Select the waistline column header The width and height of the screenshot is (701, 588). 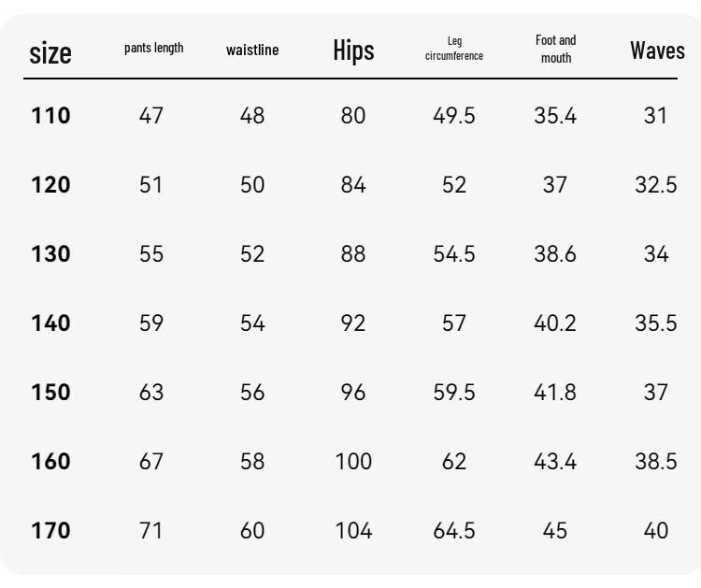pyautogui.click(x=252, y=50)
